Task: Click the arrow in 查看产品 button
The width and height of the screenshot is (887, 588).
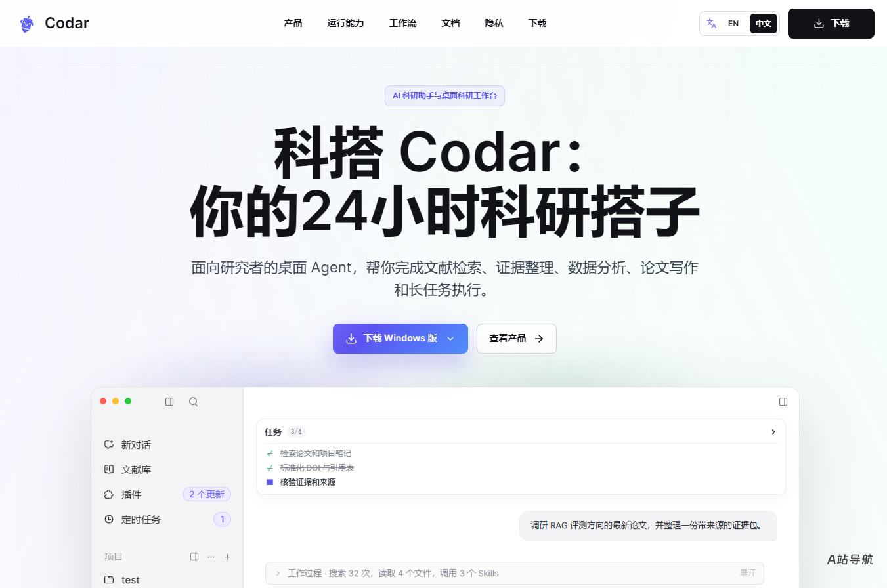Action: [x=539, y=339]
